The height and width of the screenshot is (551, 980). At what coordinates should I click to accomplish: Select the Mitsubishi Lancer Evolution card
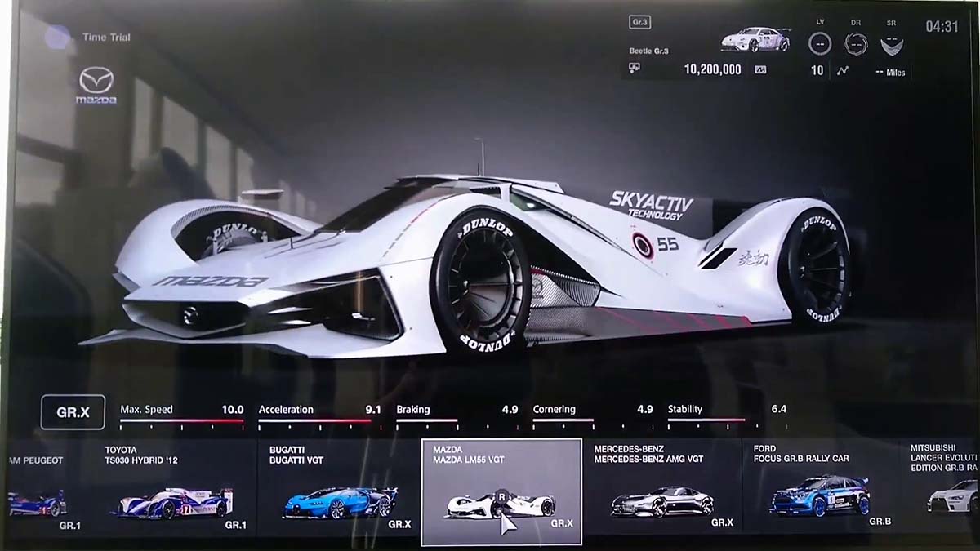[x=941, y=487]
